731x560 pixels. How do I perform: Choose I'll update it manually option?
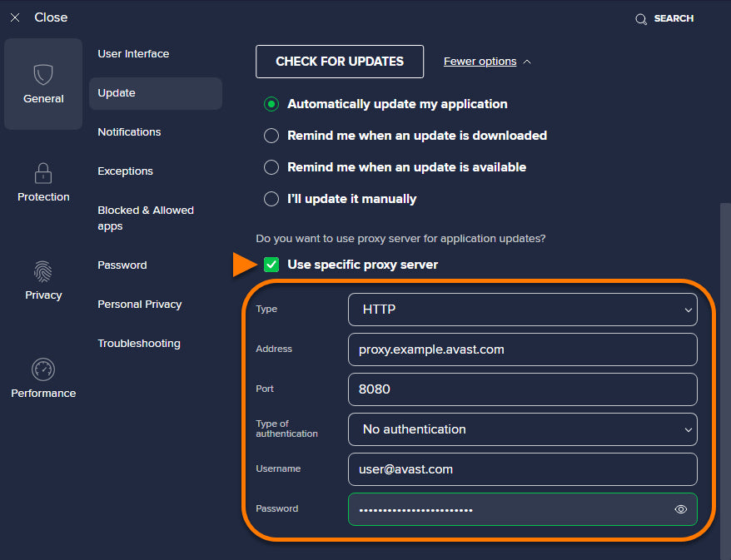pos(271,199)
